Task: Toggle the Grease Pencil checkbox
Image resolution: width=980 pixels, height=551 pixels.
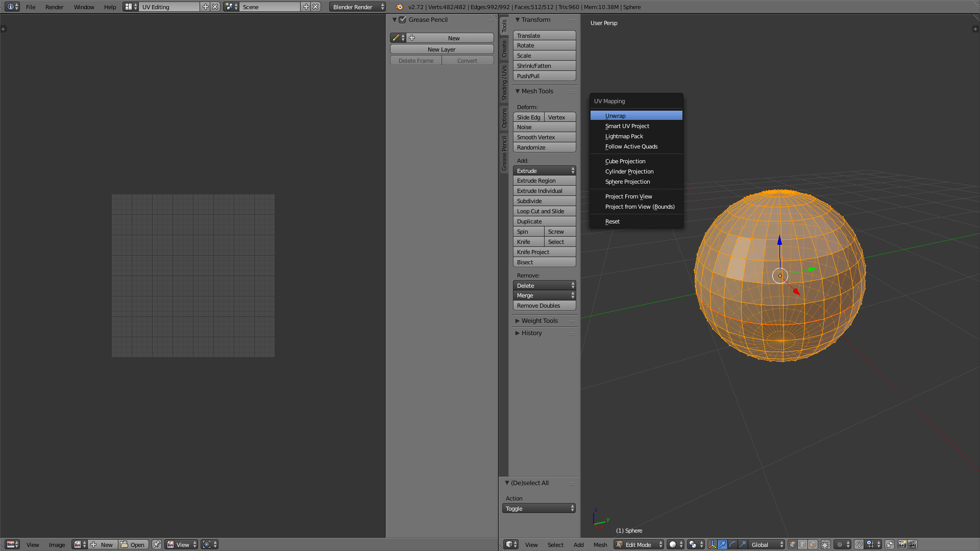Action: (403, 20)
